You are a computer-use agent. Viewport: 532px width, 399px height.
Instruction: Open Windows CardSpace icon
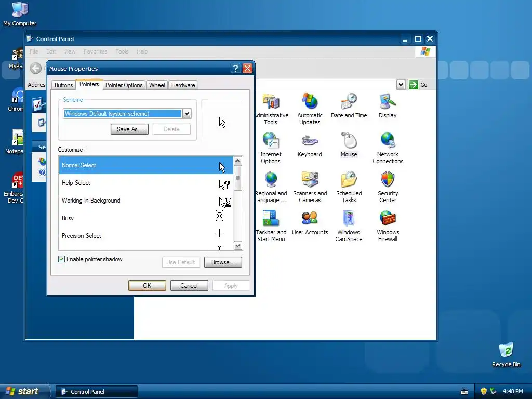click(x=349, y=218)
